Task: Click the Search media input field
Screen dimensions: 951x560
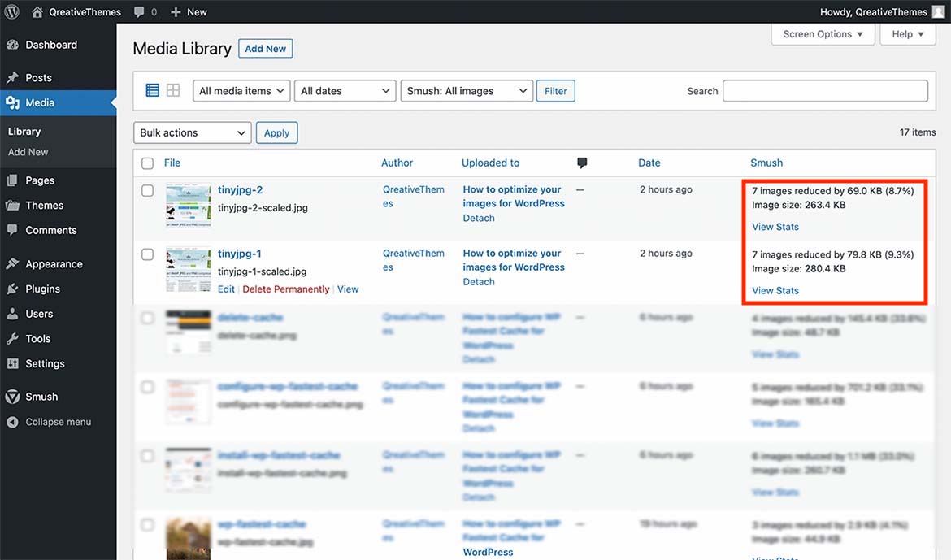Action: 824,91
